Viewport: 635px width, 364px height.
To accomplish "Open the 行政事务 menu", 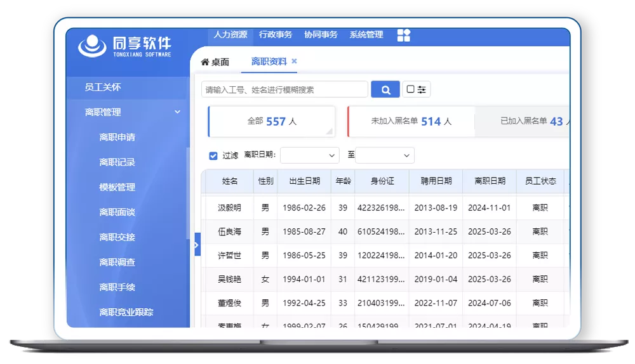I will click(276, 35).
